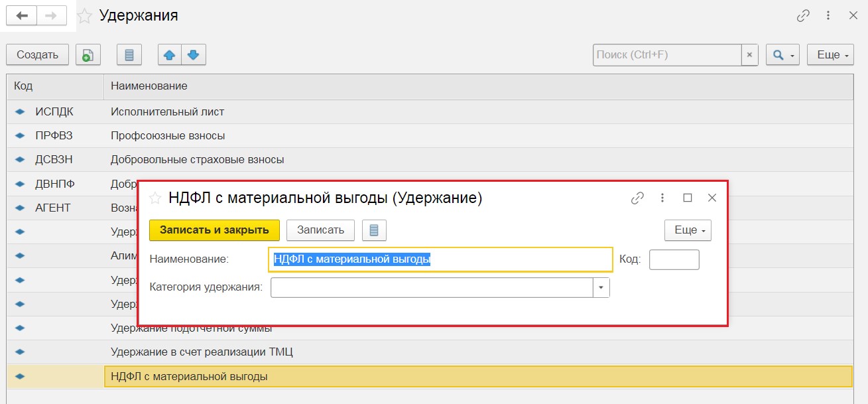Sort by the Наименование column header
Image resolution: width=868 pixels, height=404 pixels.
point(478,86)
